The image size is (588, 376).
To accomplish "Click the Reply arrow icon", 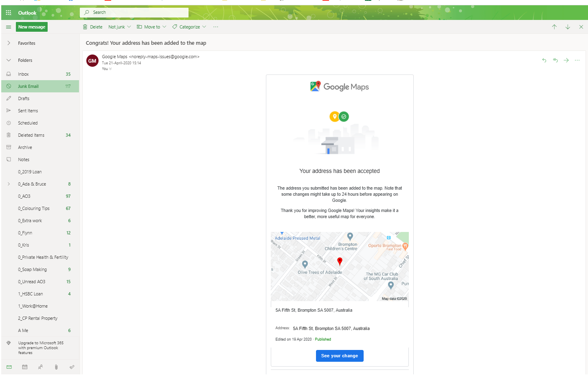I will click(544, 60).
